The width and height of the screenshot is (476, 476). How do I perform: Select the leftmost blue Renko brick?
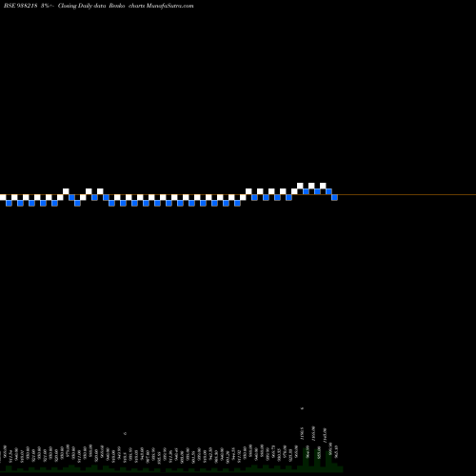9,203
